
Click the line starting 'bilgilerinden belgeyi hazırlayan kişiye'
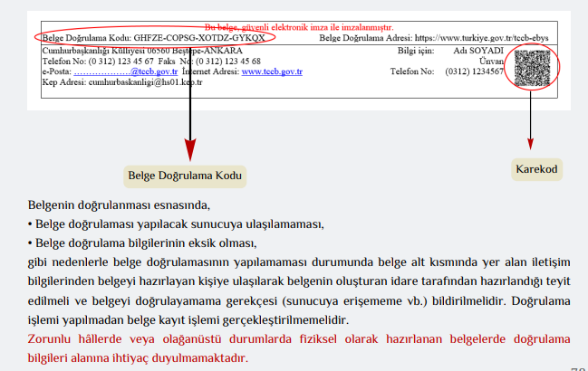(x=299, y=281)
